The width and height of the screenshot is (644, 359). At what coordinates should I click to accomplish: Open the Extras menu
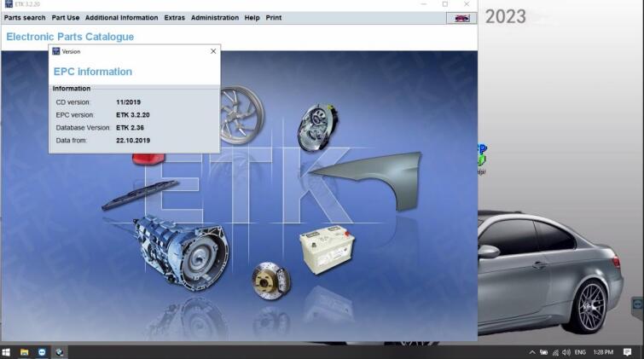175,18
